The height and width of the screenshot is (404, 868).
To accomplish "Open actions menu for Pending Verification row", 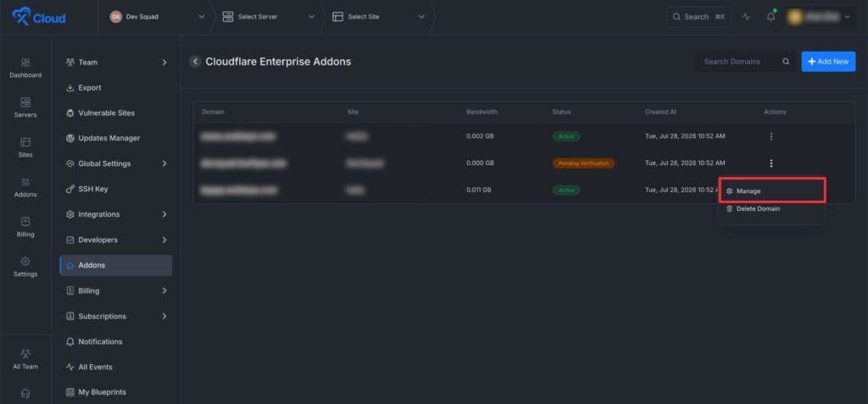I will click(x=771, y=163).
